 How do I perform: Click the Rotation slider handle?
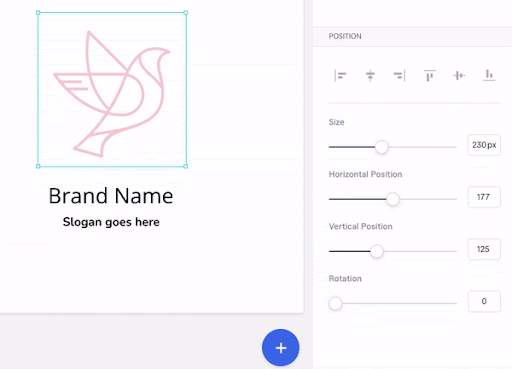335,303
